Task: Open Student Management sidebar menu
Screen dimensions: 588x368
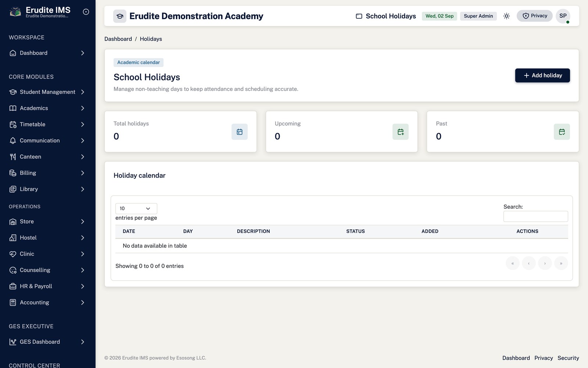Action: click(x=48, y=92)
